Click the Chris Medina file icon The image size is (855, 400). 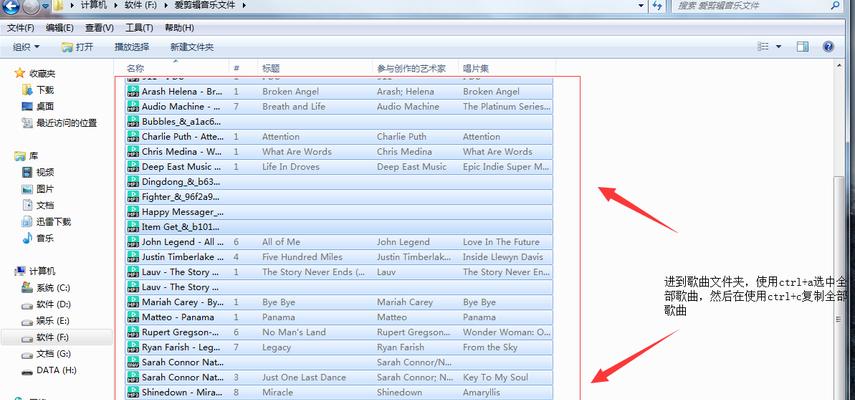tap(133, 151)
